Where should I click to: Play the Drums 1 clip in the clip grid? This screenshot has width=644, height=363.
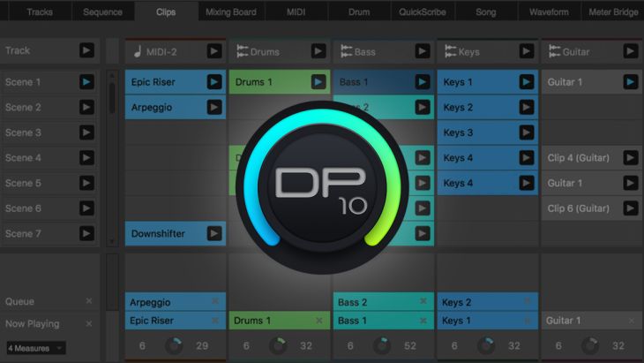click(318, 82)
